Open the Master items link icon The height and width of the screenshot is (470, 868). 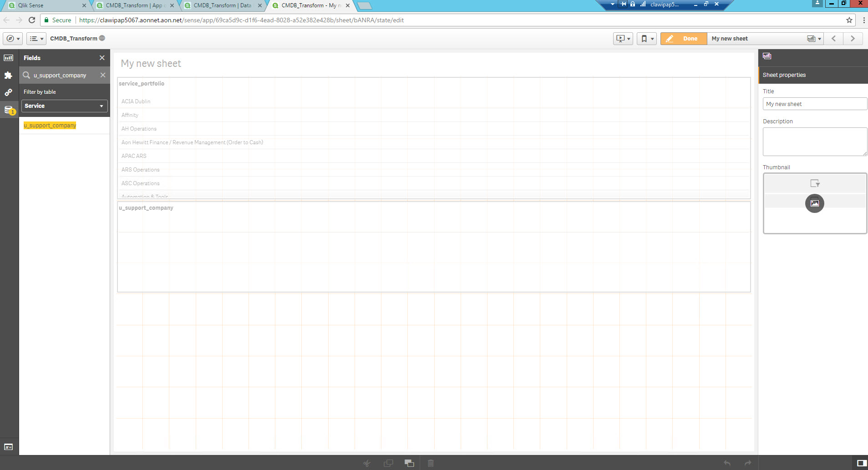coord(9,92)
